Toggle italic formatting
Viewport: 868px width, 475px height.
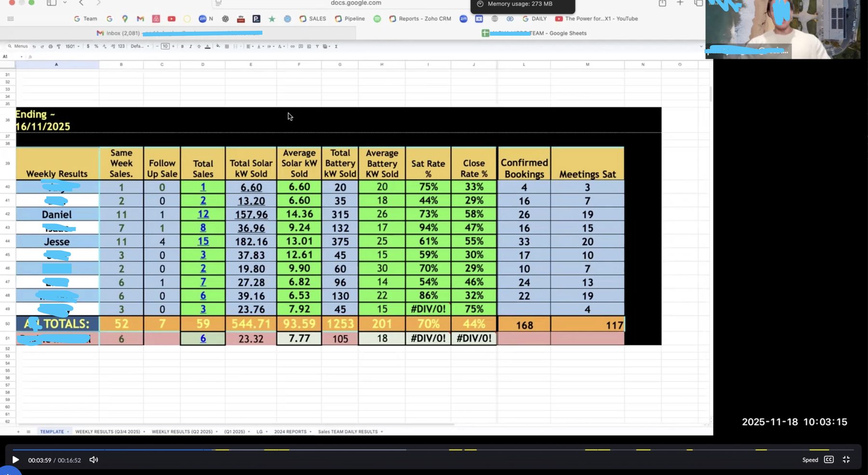tap(190, 46)
